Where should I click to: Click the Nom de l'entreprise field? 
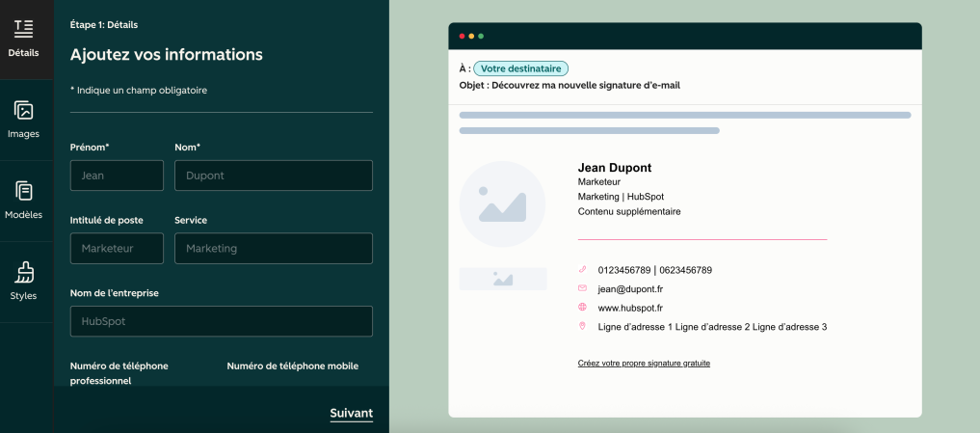coord(222,321)
